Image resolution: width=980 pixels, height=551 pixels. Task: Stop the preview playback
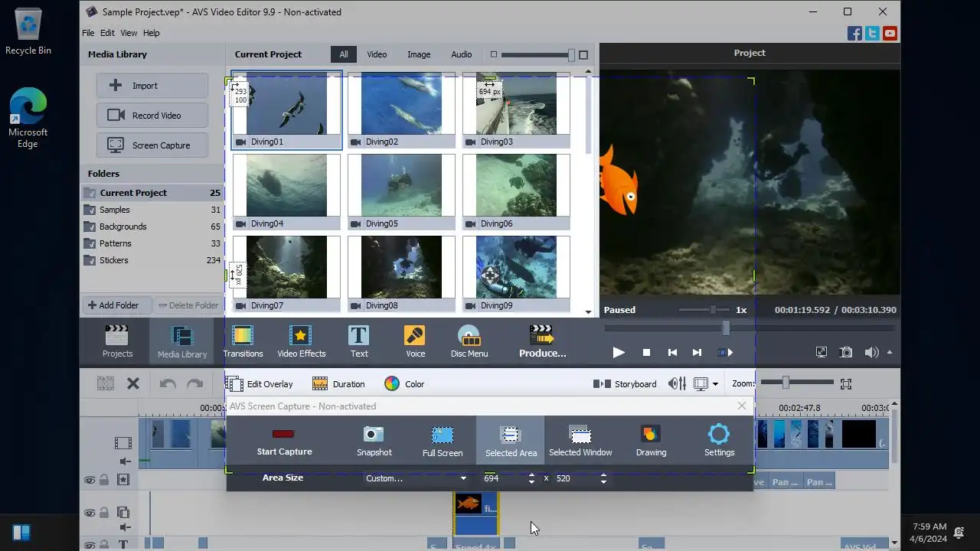(x=646, y=353)
